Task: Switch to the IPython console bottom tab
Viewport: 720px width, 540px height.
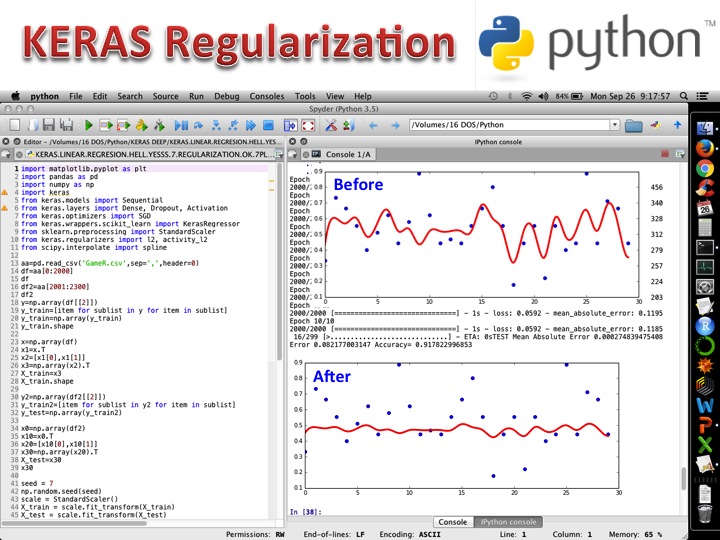Action: tap(508, 522)
